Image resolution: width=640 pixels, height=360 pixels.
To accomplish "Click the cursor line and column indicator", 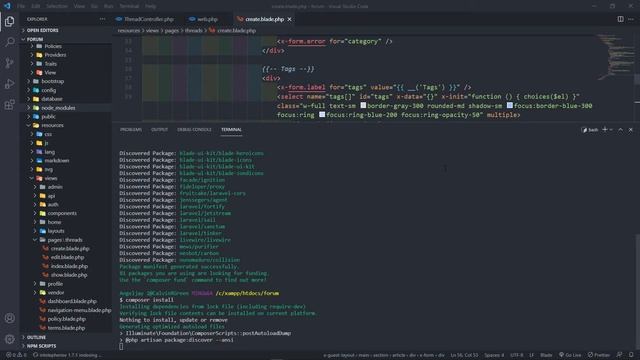I will [x=464, y=355].
